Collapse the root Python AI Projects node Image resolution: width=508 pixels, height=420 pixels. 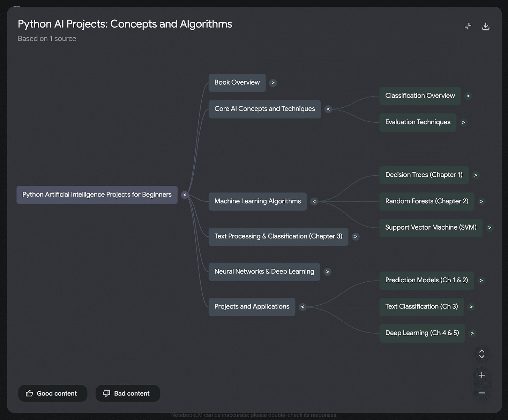click(185, 195)
